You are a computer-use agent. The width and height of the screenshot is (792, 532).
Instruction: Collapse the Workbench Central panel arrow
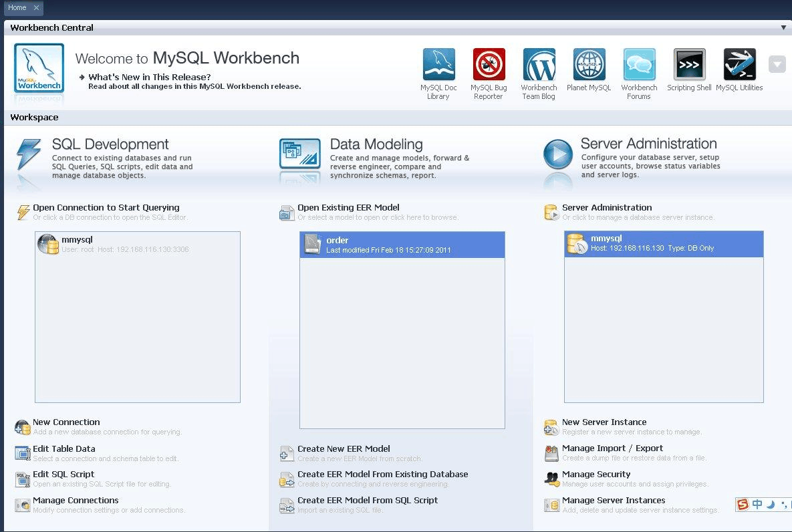783,28
